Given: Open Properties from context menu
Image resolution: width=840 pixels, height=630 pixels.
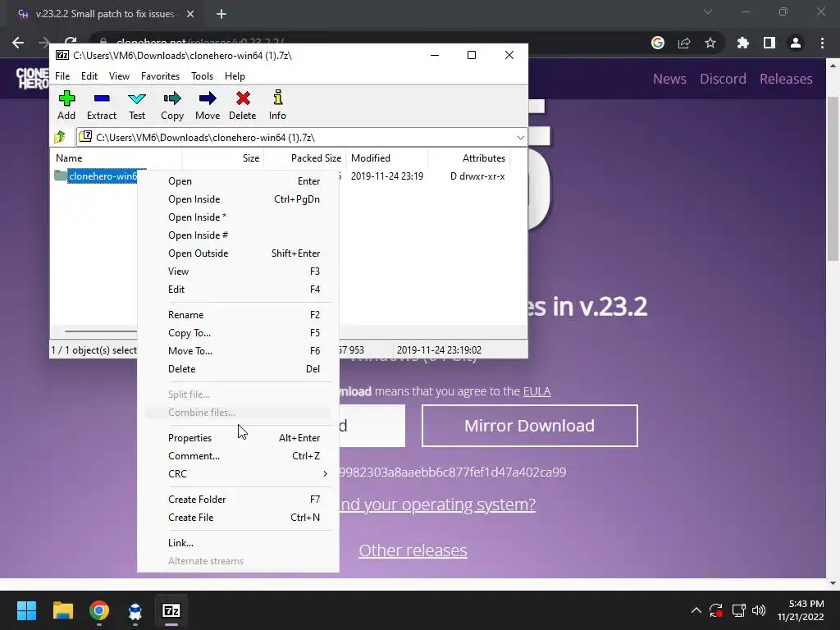Looking at the screenshot, I should 239,438.
